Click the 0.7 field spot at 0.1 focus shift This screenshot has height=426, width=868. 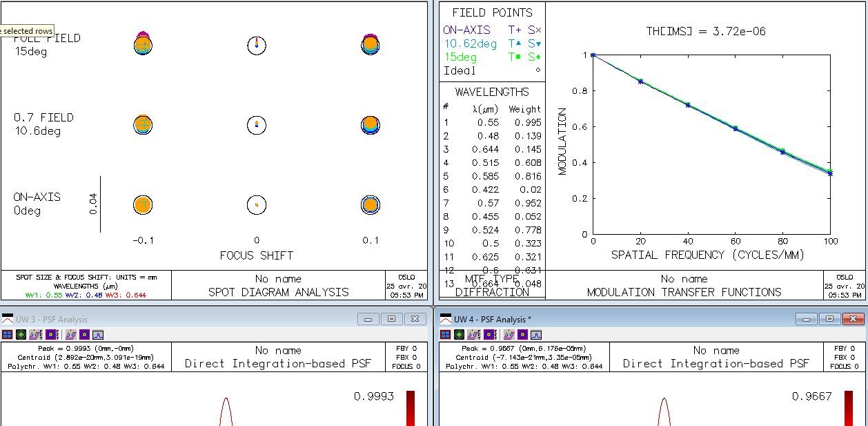point(371,125)
